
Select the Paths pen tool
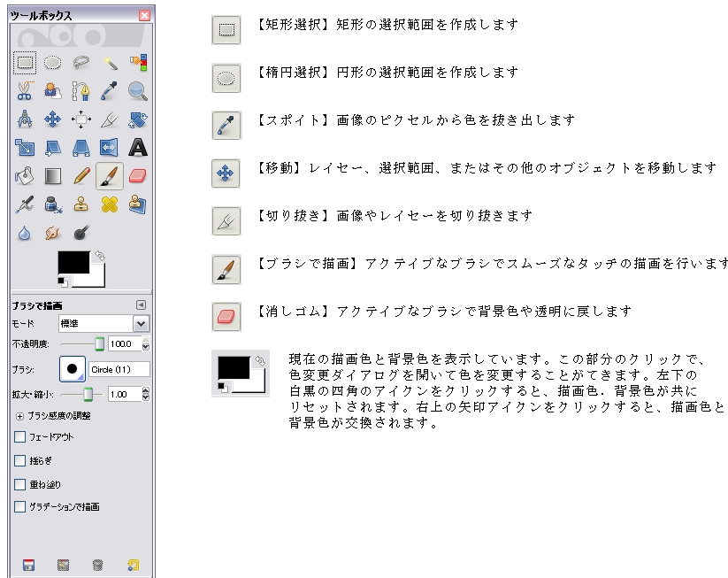point(81,90)
